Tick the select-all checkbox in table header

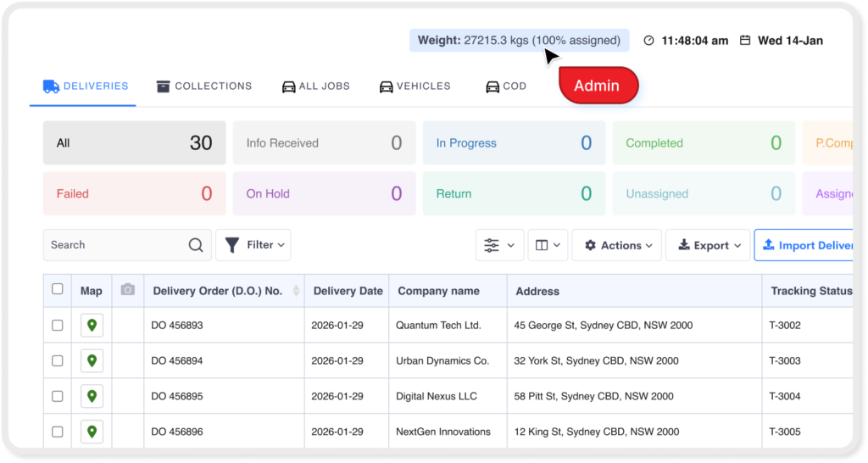coord(58,289)
